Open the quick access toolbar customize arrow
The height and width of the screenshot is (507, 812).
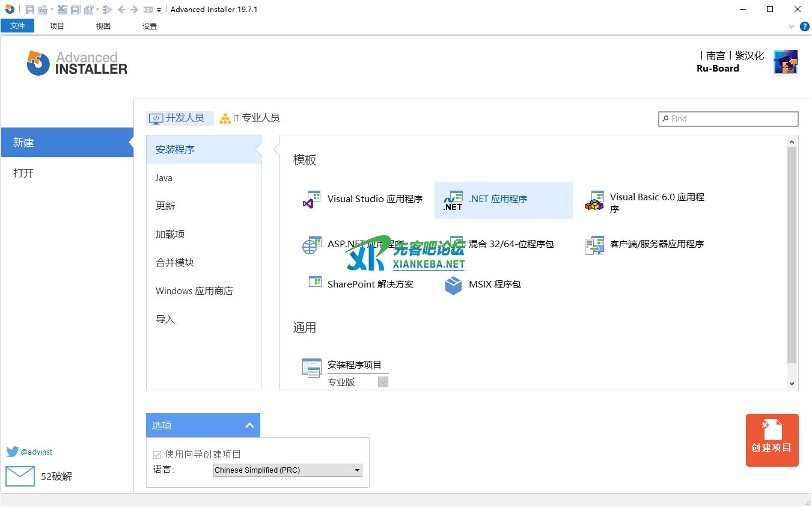159,10
